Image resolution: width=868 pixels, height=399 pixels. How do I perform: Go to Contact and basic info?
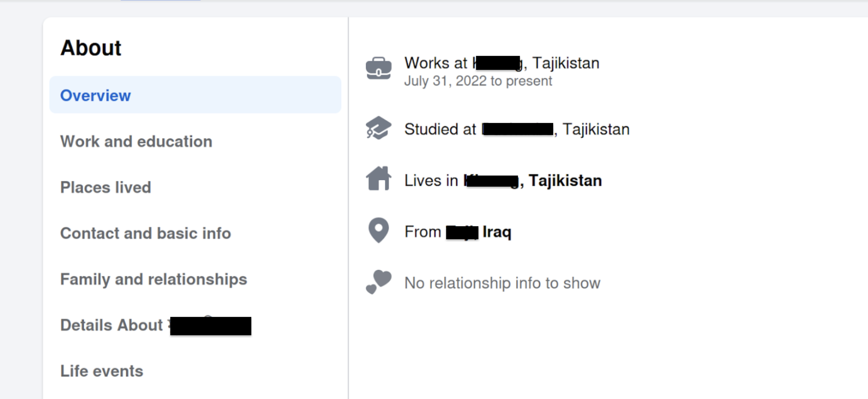point(146,234)
